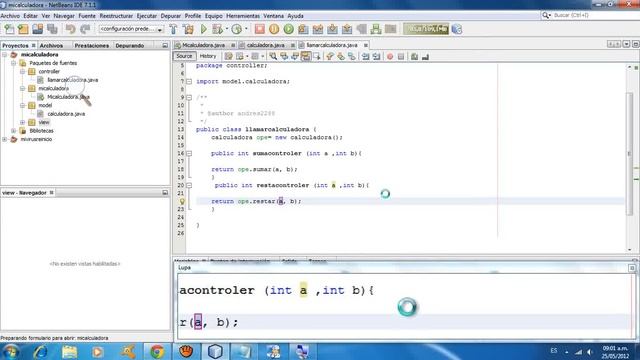
Task: Click the New Project toolbar icon
Action: [23, 29]
